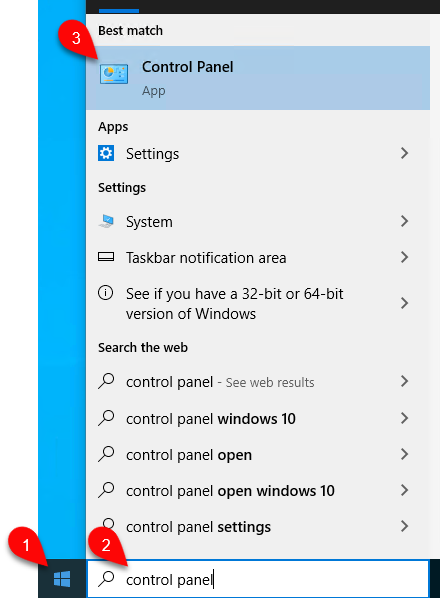This screenshot has height=598, width=440.
Task: Click the Control Panel app icon
Action: click(114, 74)
